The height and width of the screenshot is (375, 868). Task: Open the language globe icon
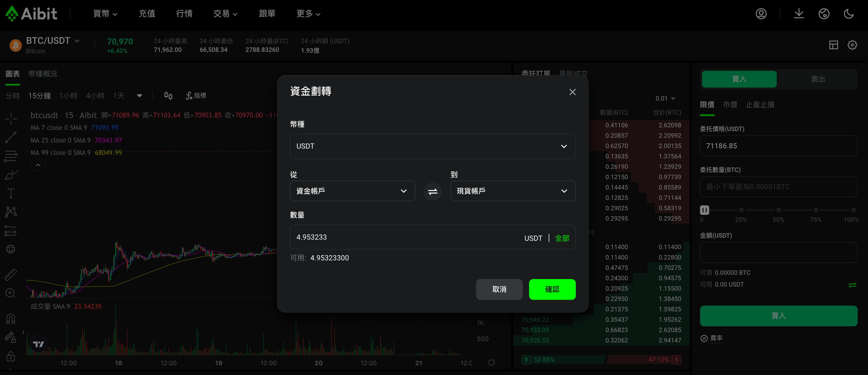tap(824, 14)
